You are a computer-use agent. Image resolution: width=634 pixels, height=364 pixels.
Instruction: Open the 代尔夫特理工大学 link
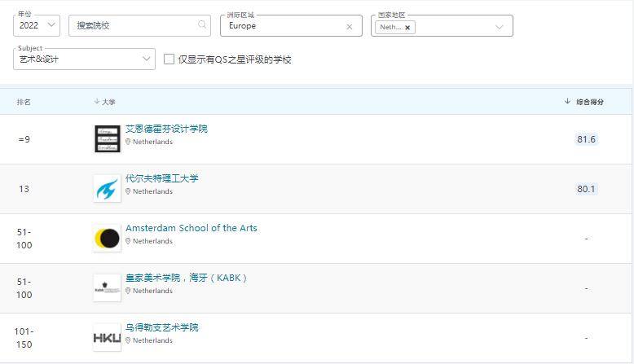tap(161, 178)
